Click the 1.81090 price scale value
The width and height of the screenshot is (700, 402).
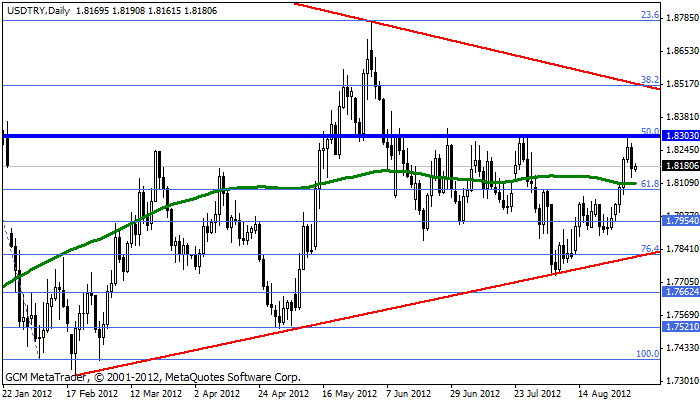pyautogui.click(x=681, y=183)
